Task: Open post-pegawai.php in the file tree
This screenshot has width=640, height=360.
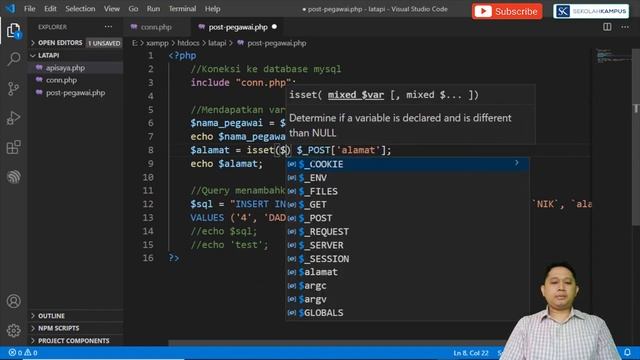Action: pos(76,93)
